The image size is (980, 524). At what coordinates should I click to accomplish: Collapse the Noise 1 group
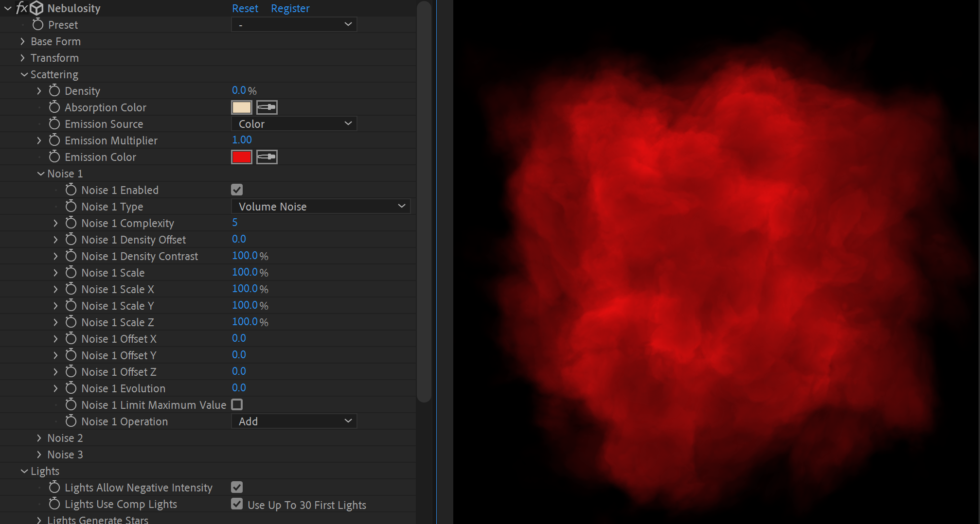point(41,174)
